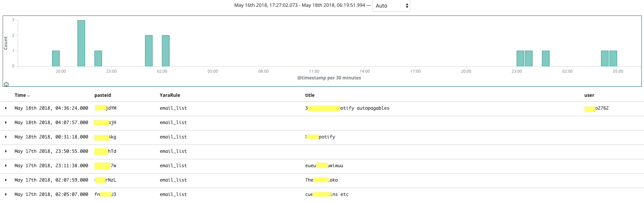Open the date range text at the top
This screenshot has width=644, height=202.
point(300,5)
